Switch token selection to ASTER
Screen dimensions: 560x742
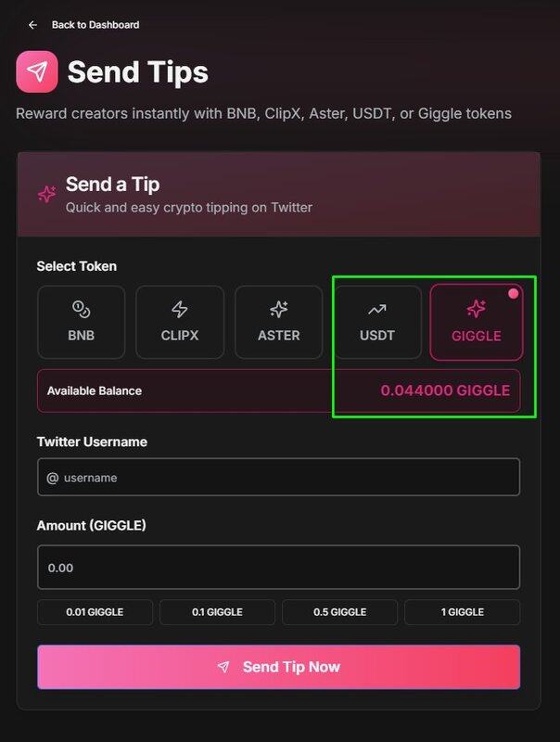[278, 322]
